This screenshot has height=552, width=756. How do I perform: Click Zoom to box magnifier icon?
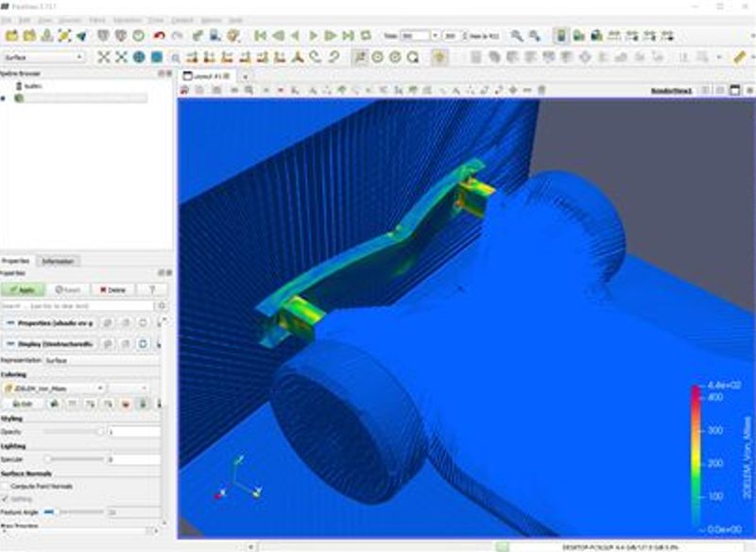(x=176, y=58)
